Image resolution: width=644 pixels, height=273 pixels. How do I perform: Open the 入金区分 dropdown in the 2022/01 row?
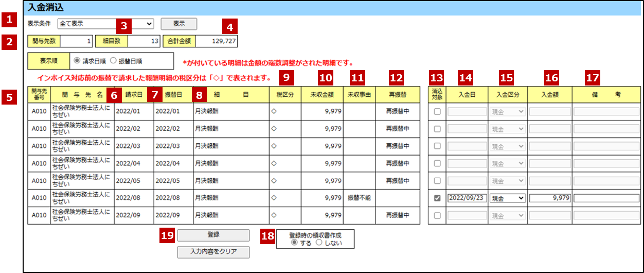[x=507, y=112]
